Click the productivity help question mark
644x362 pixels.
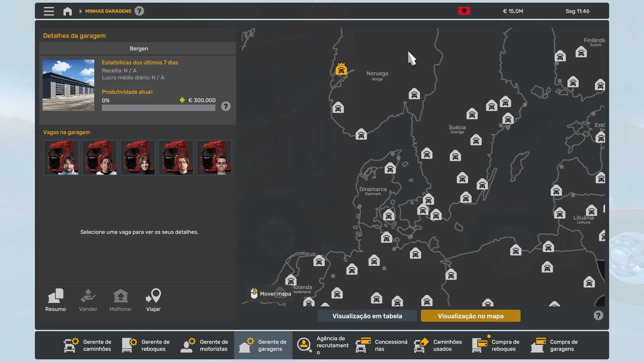226,106
